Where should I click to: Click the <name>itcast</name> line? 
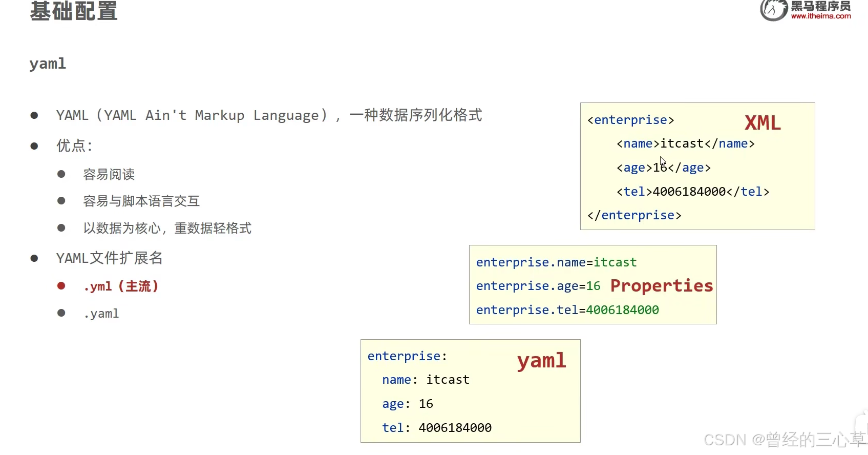686,143
